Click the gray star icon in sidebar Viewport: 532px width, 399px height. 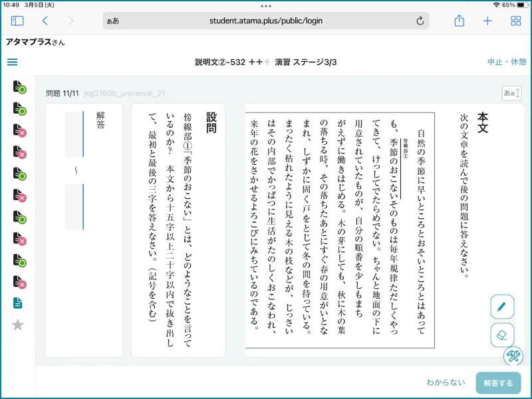[x=18, y=325]
